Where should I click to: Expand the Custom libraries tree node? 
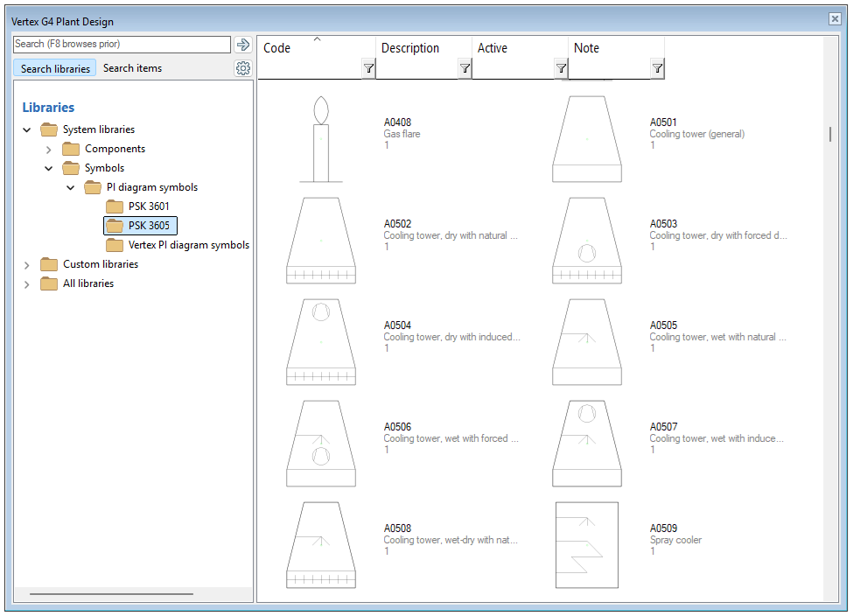tap(26, 264)
